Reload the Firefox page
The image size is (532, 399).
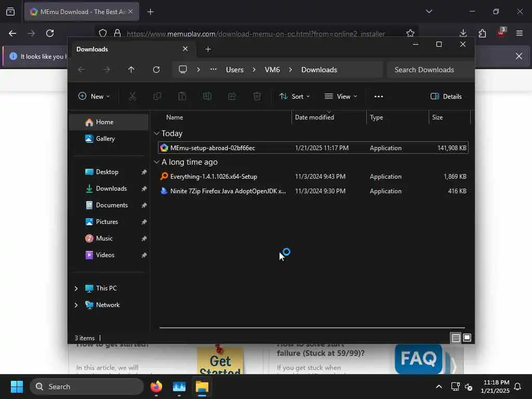[50, 33]
